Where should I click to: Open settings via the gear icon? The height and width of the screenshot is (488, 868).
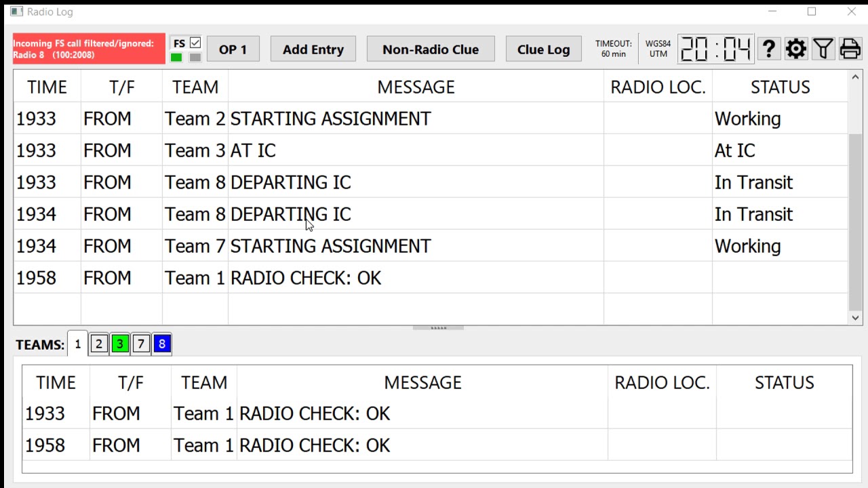(x=795, y=49)
